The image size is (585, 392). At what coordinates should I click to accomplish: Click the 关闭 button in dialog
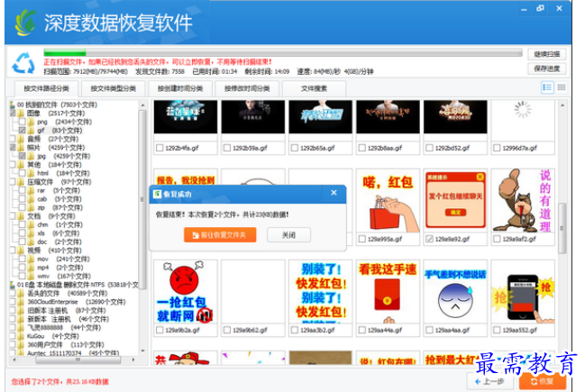288,235
